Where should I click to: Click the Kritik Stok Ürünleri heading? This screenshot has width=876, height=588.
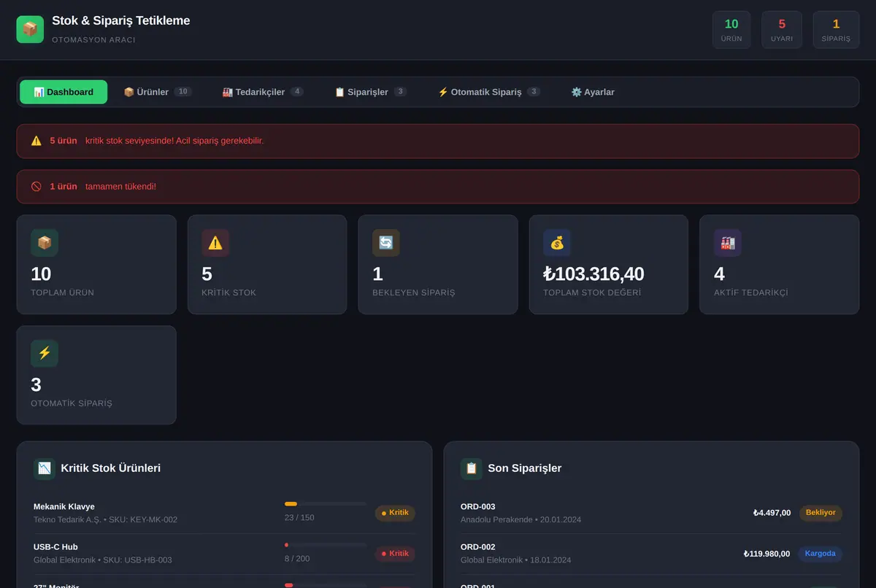click(x=111, y=468)
